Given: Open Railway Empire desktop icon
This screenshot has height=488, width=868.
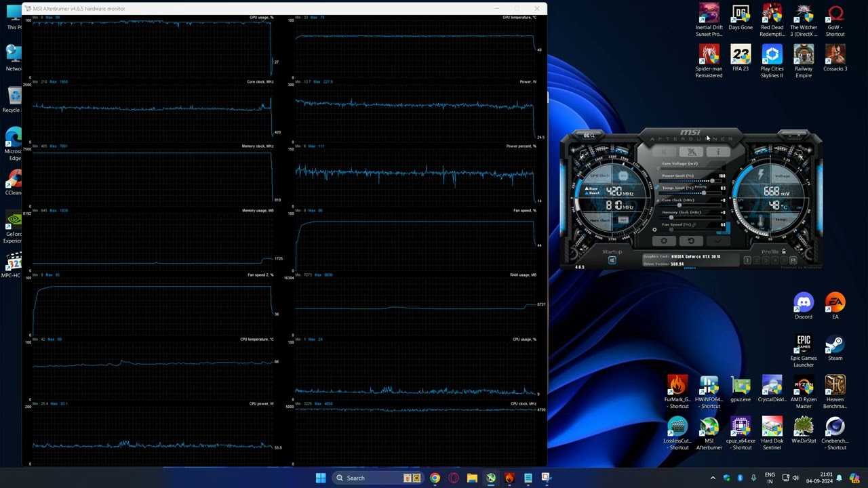Looking at the screenshot, I should tap(804, 62).
